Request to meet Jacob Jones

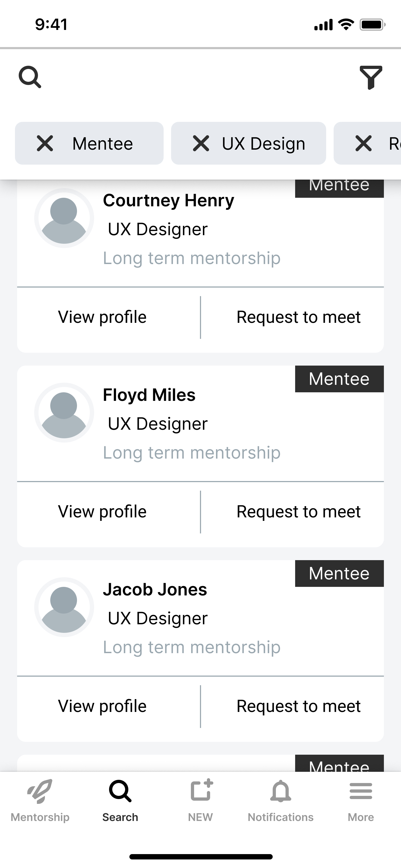[x=299, y=706]
